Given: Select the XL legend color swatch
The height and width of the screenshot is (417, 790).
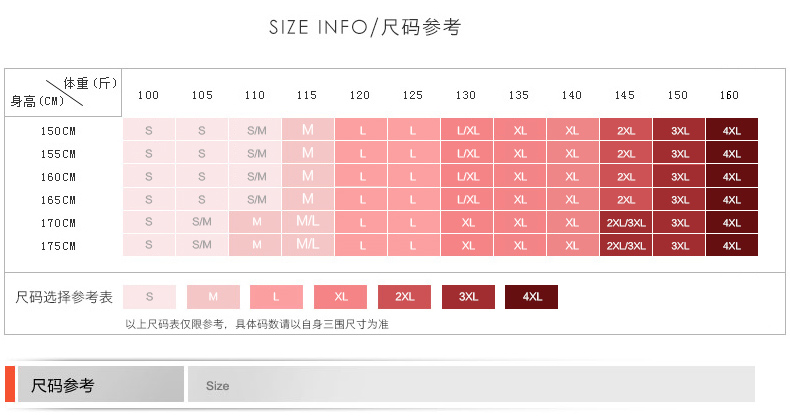Looking at the screenshot, I should pyautogui.click(x=340, y=297).
